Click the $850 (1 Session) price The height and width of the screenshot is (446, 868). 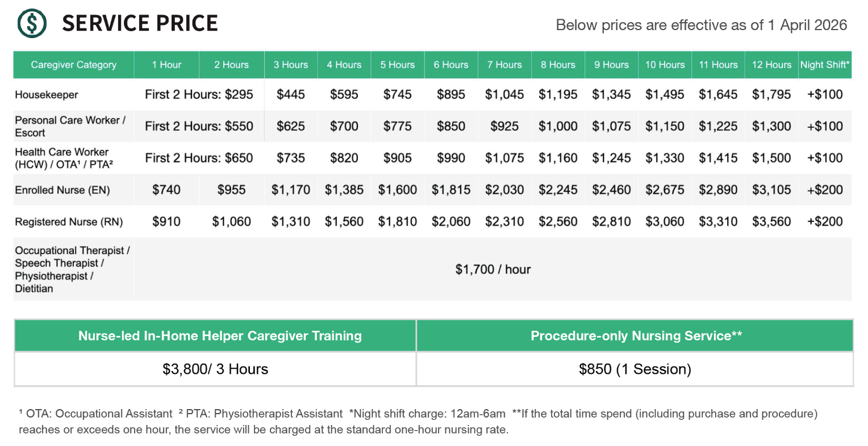(635, 369)
